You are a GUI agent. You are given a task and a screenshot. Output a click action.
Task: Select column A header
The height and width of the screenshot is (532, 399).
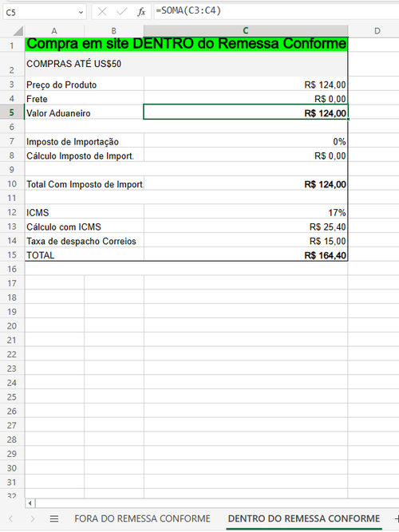pos(54,31)
